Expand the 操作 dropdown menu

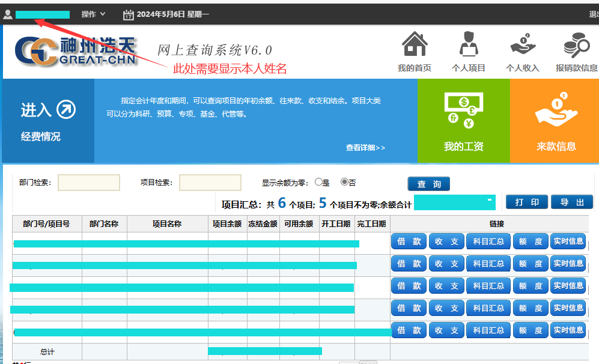(93, 14)
